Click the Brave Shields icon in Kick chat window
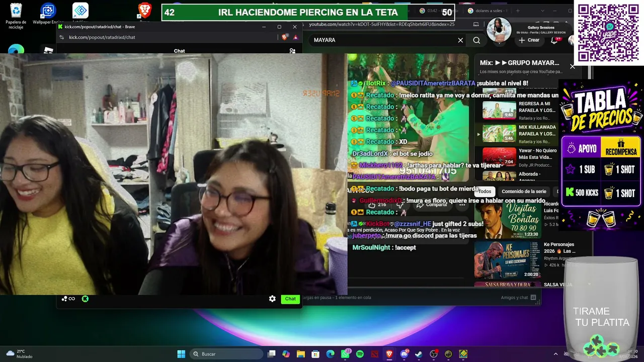 pyautogui.click(x=285, y=37)
